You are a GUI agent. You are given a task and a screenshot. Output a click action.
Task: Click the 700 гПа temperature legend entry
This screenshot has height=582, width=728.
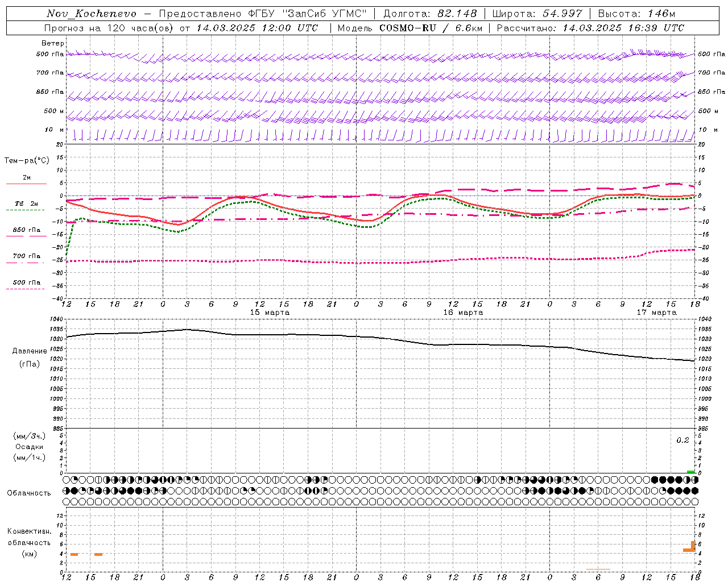[x=27, y=256]
